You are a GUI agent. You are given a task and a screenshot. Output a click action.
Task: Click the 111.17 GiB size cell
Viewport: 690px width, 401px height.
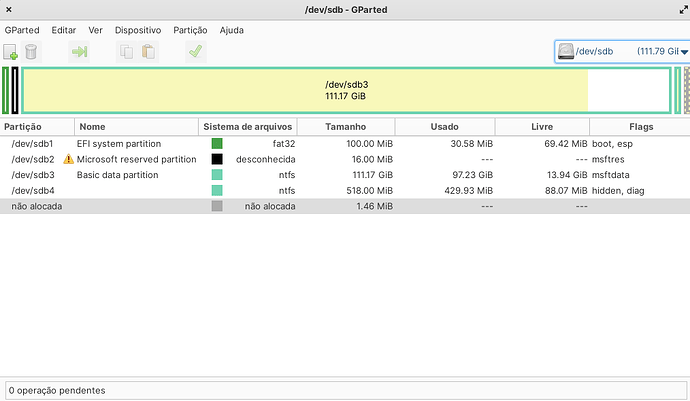tap(372, 175)
